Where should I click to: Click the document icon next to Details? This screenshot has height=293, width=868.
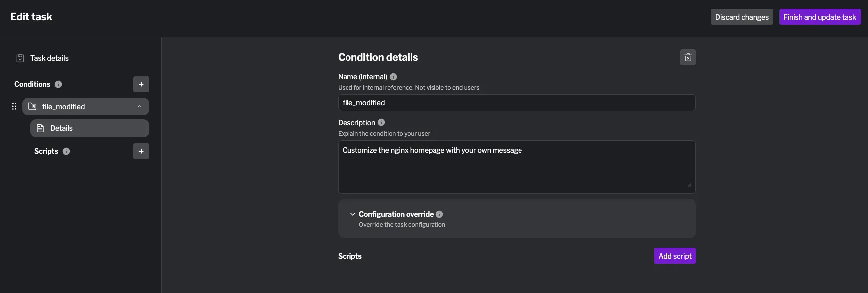[x=40, y=128]
